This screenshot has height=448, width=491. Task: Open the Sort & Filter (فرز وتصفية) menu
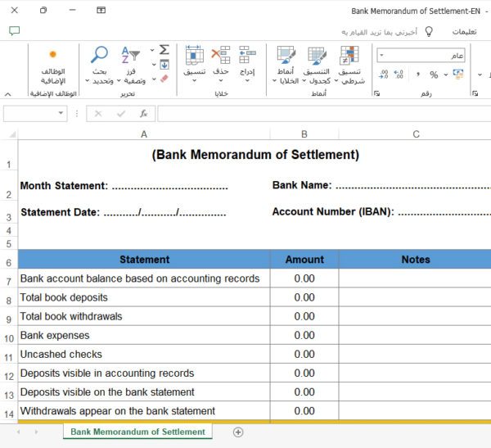coord(131,56)
